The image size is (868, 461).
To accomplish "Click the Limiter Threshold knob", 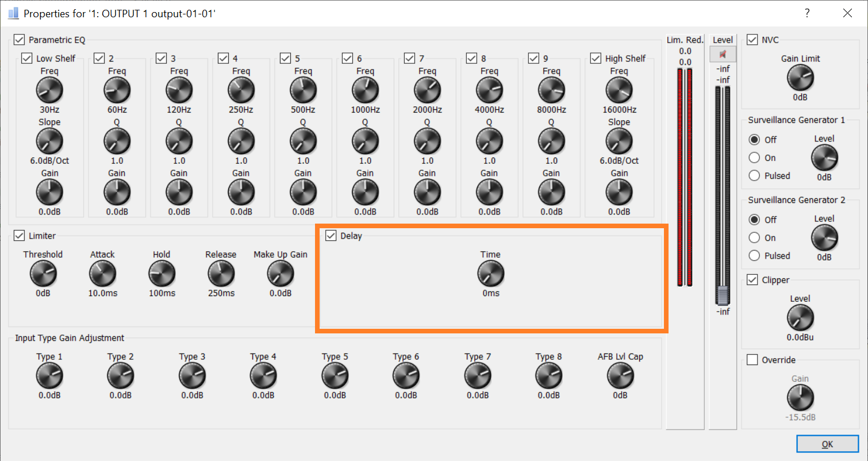I will tap(43, 274).
